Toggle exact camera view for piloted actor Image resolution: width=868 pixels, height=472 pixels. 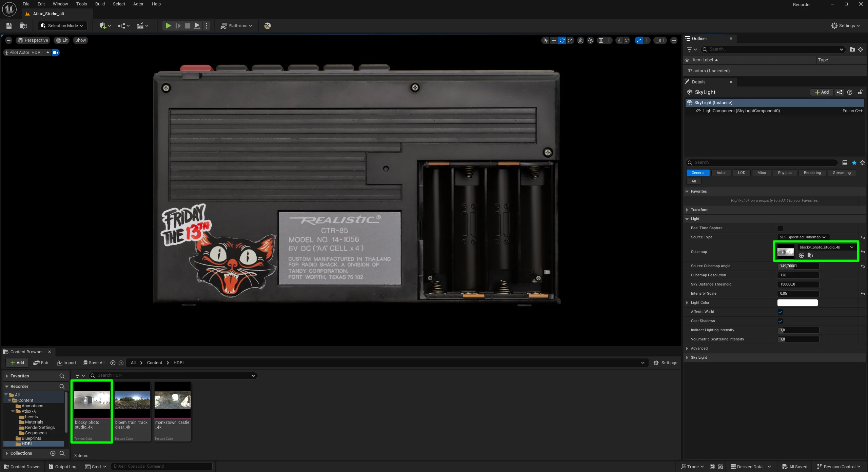point(56,53)
